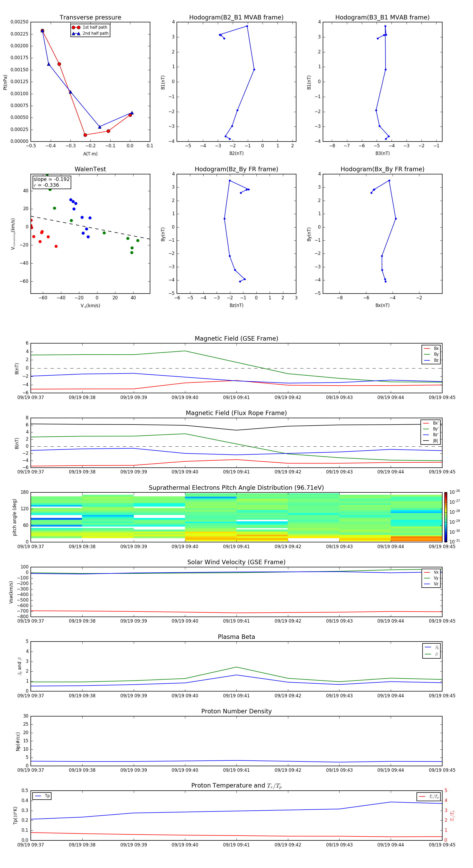Click the Bx' legend entry in Flux Rope panel
Image resolution: width=473 pixels, height=868 pixels.
431,423
